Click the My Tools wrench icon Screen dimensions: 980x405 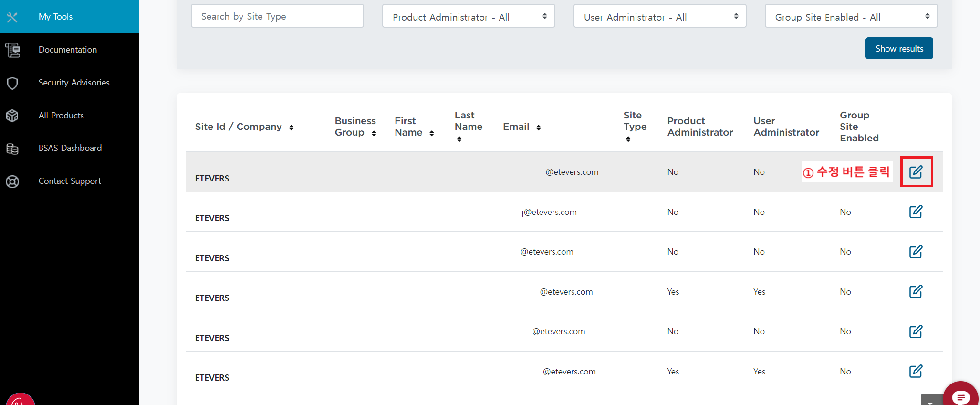click(12, 17)
